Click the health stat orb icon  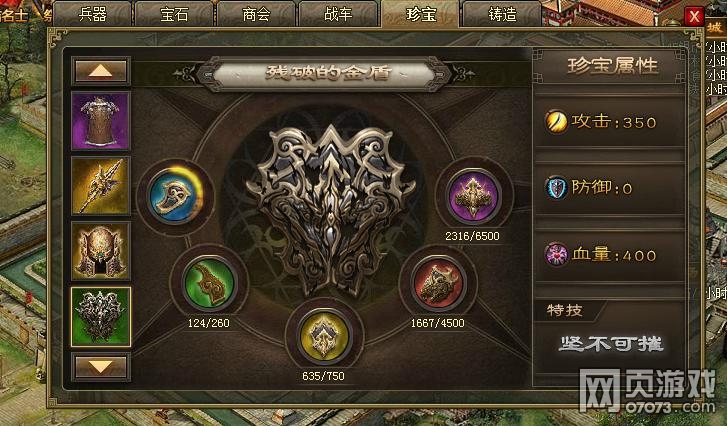point(556,254)
